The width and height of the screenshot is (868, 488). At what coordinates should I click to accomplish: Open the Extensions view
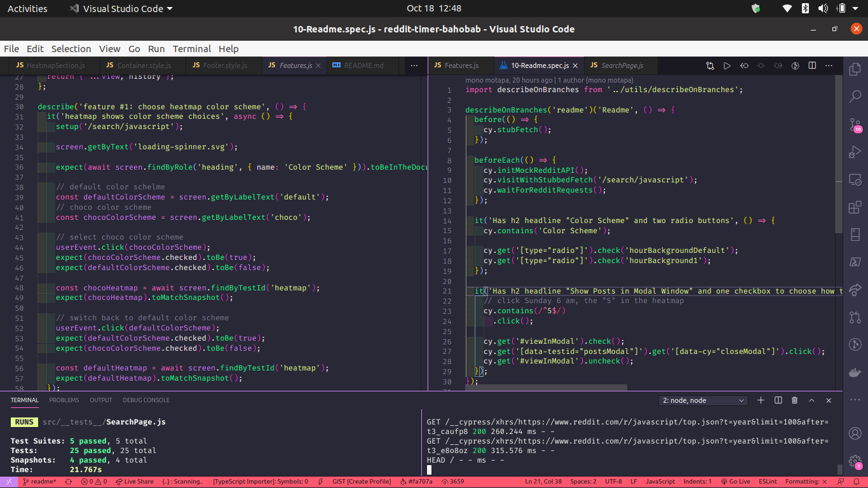855,207
